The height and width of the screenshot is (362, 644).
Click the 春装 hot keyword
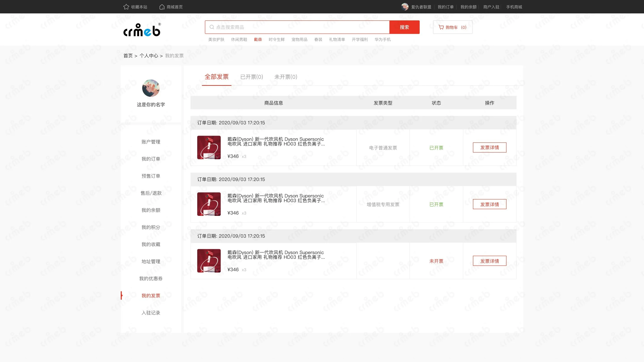pos(318,40)
